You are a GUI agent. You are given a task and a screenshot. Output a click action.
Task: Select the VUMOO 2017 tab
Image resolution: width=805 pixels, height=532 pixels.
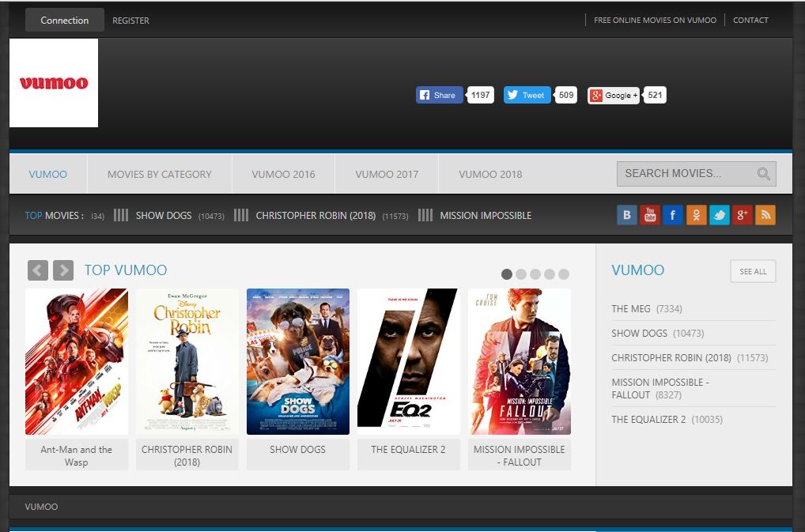click(387, 175)
